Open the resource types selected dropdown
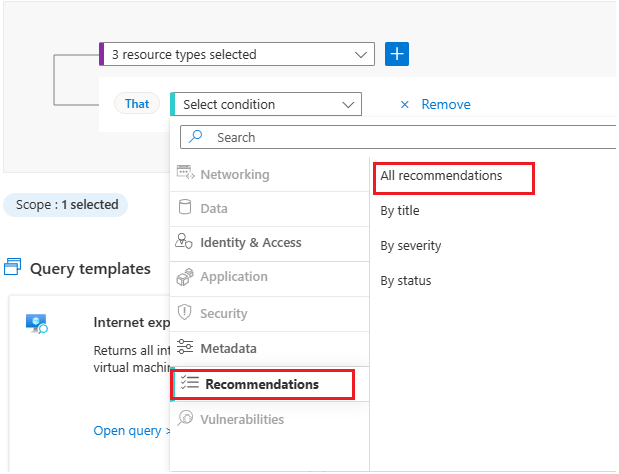This screenshot has width=619, height=474. click(x=238, y=54)
